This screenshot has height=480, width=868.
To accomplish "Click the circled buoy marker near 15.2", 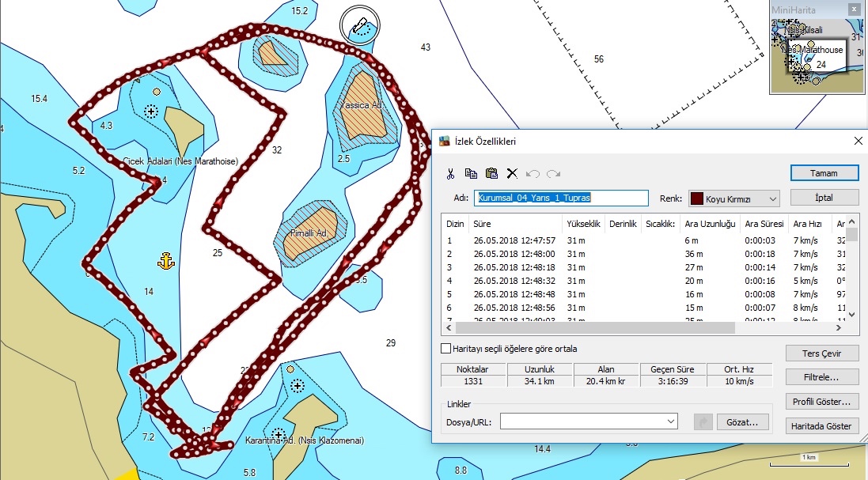I will point(360,25).
